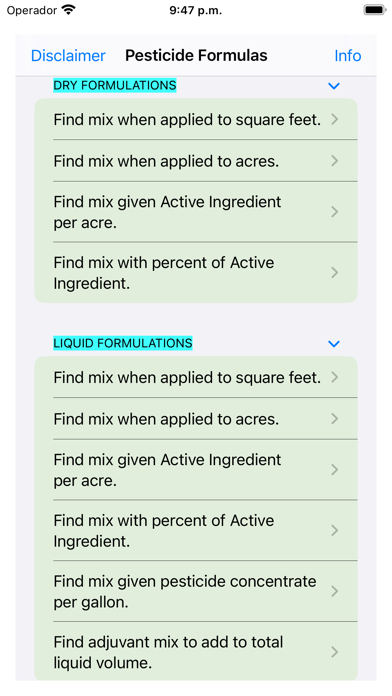
Task: Collapse the Dry Formulations section chevron
Action: 334,86
